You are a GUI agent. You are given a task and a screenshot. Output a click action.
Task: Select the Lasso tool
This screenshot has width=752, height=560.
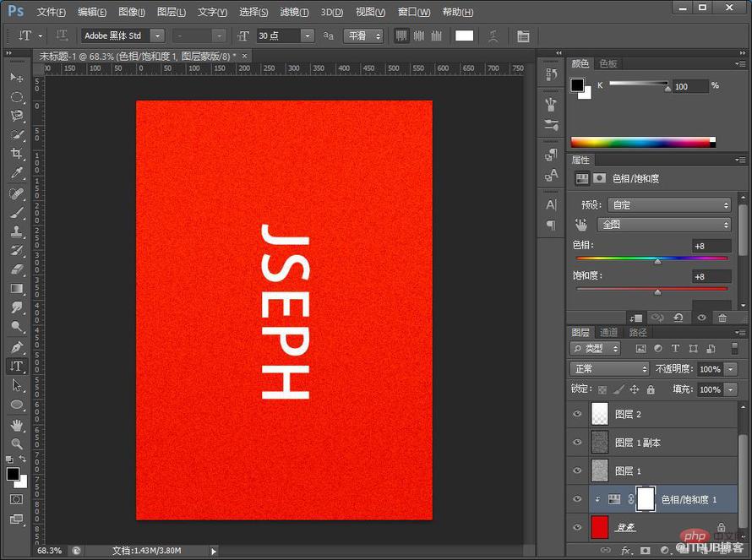coord(16,116)
